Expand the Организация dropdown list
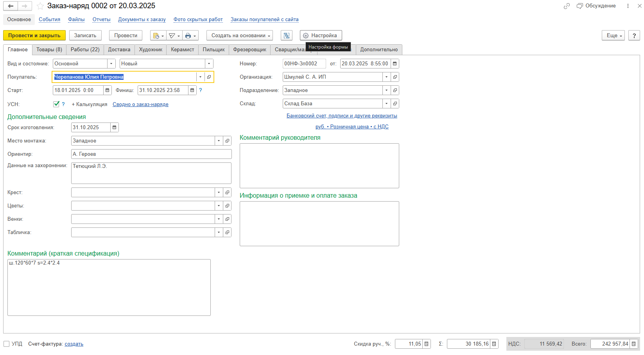Viewport: 644px width, 355px height. click(x=386, y=77)
